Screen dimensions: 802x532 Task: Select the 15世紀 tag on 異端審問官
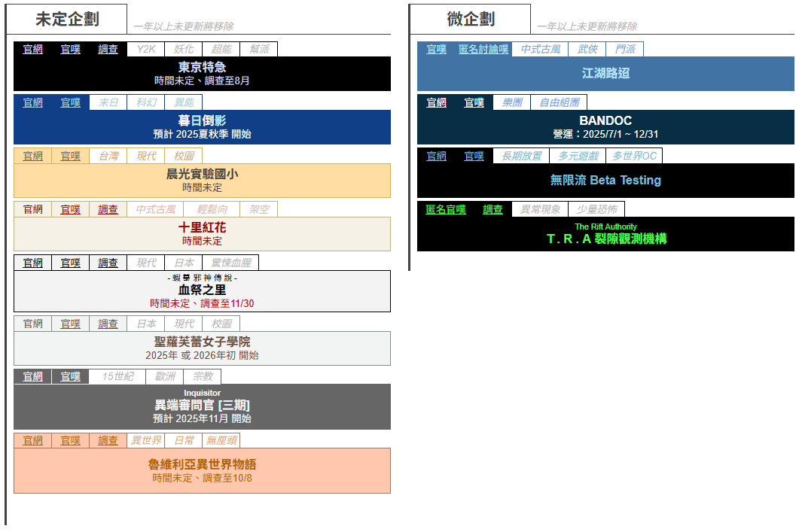pyautogui.click(x=117, y=377)
